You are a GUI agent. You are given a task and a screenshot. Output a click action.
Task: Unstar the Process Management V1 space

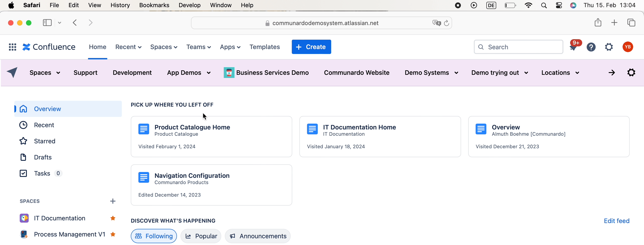pyautogui.click(x=113, y=234)
